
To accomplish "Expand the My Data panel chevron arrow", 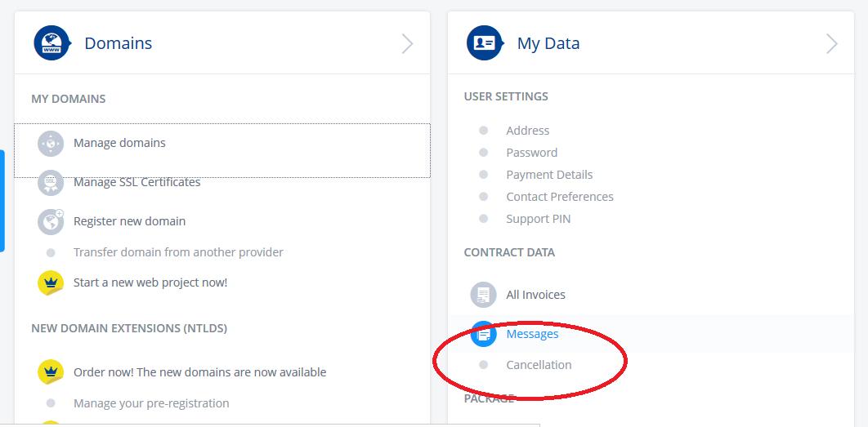I will coord(831,44).
